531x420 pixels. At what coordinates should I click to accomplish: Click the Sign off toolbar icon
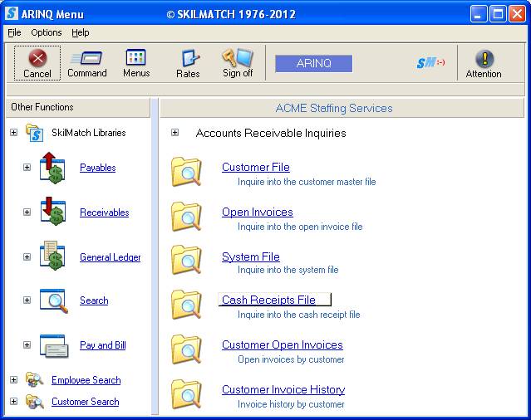(x=238, y=57)
